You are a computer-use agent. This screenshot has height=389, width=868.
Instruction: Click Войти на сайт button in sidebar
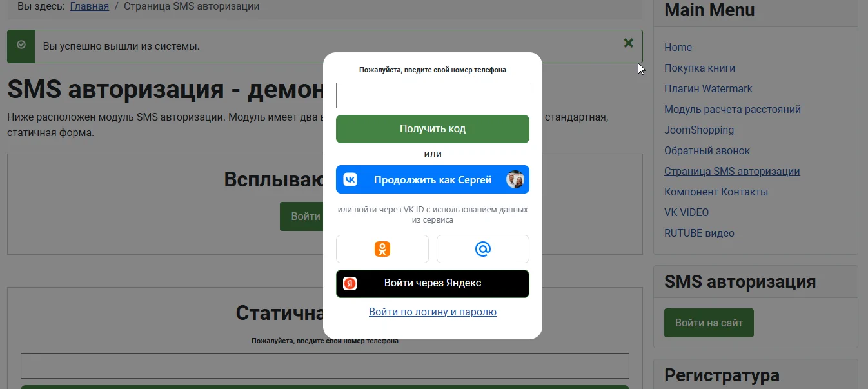coord(709,323)
